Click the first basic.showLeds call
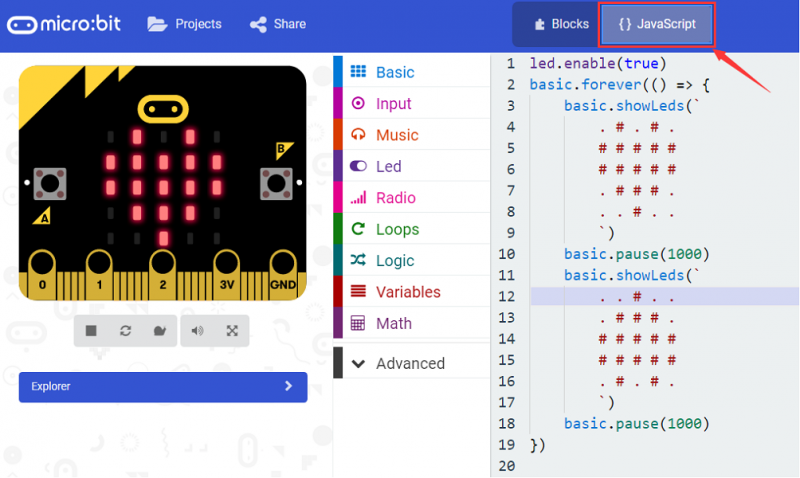Screen dimensions: 800x478 pyautogui.click(x=631, y=106)
